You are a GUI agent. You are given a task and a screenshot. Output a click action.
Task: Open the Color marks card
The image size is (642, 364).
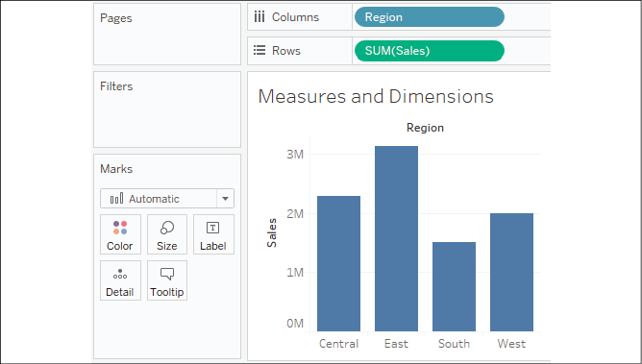(x=120, y=234)
